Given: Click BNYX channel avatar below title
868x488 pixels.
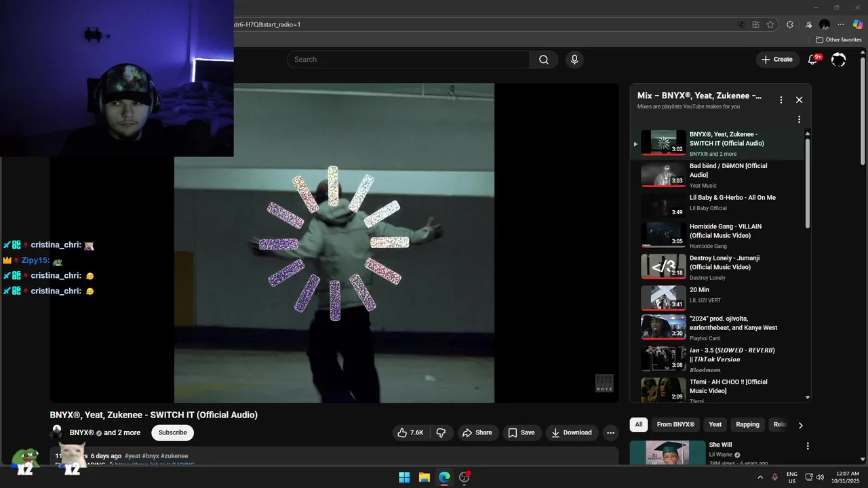Looking at the screenshot, I should click(x=57, y=432).
